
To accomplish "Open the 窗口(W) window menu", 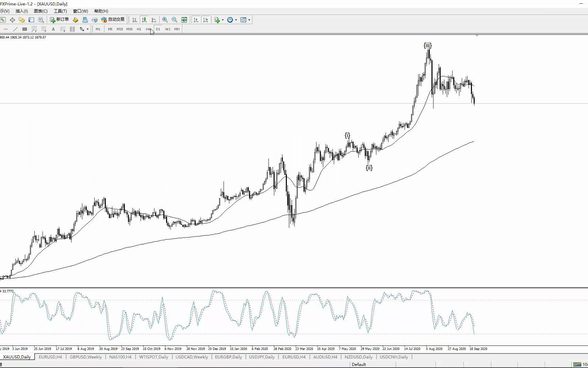I will (x=80, y=11).
